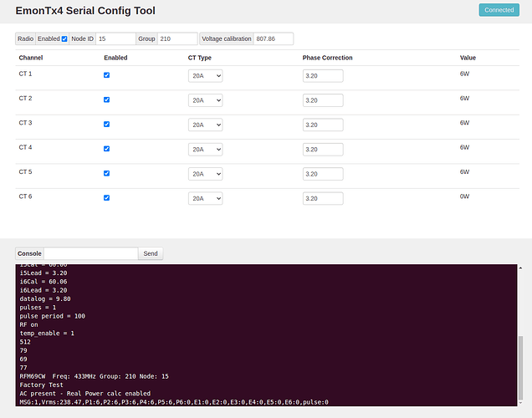The width and height of the screenshot is (532, 418).
Task: Click the Channel column header
Action: coord(31,58)
